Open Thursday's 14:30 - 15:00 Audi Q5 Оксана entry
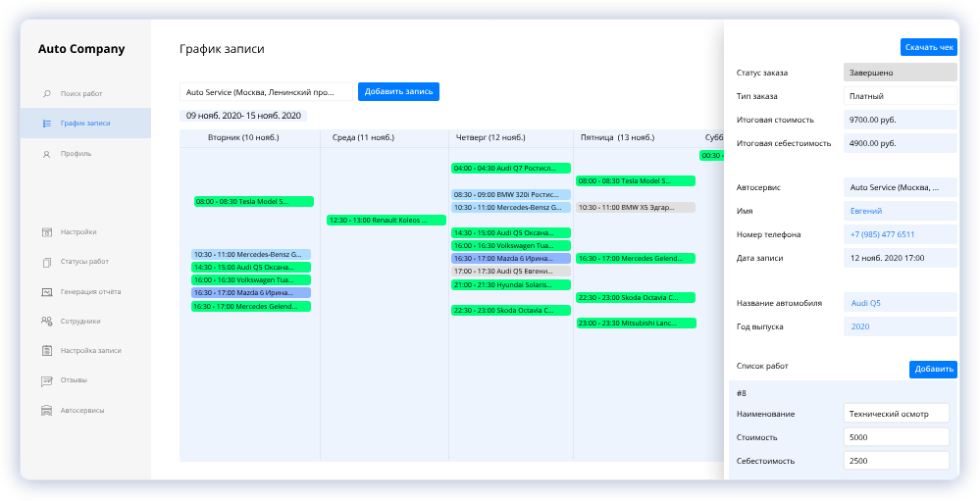Image resolution: width=980 pixels, height=501 pixels. tap(511, 233)
